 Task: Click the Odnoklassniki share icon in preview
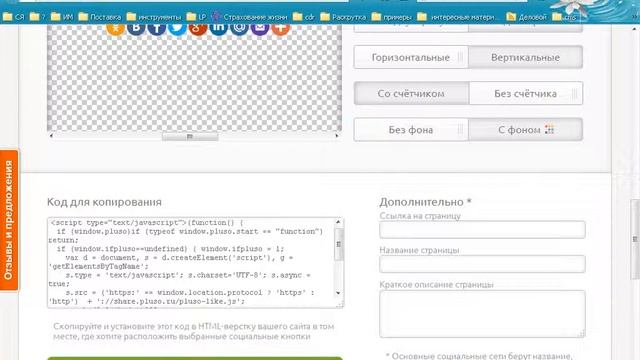pyautogui.click(x=116, y=28)
